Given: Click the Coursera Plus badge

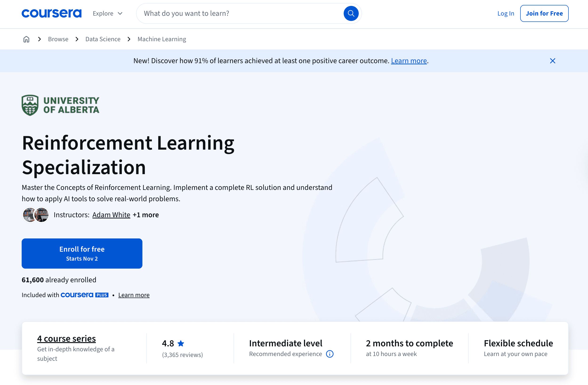Looking at the screenshot, I should click(x=85, y=295).
